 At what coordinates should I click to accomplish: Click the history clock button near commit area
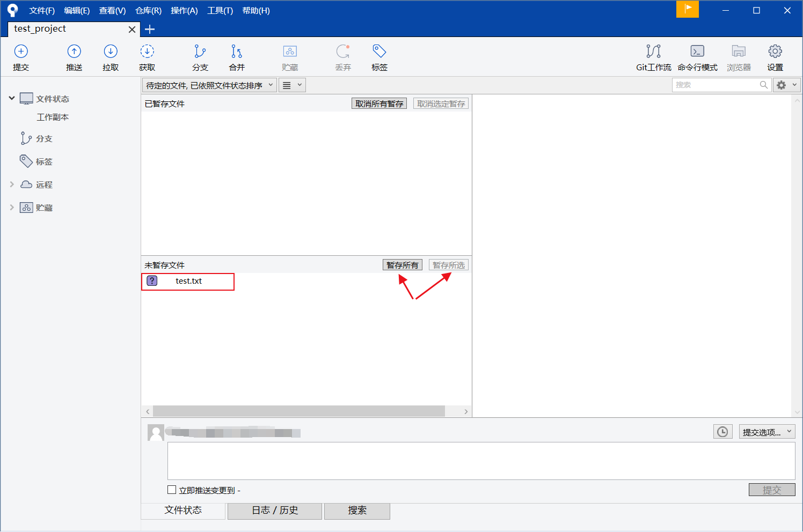(x=722, y=431)
